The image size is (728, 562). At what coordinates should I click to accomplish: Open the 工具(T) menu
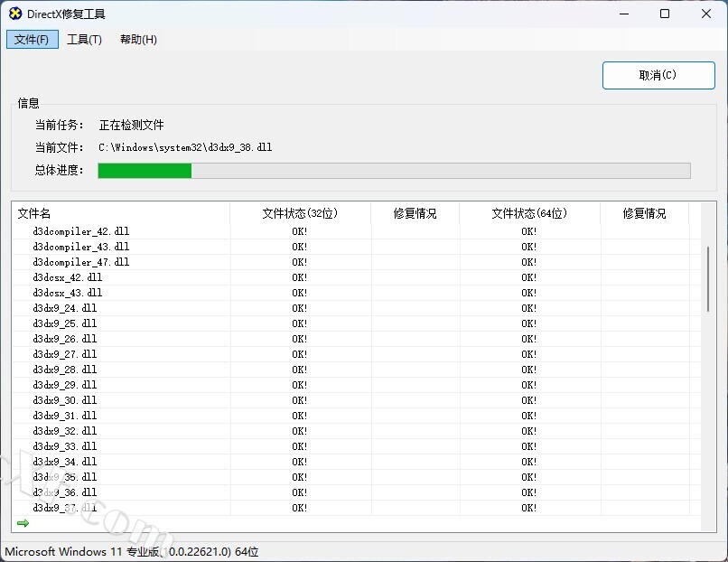pos(85,40)
